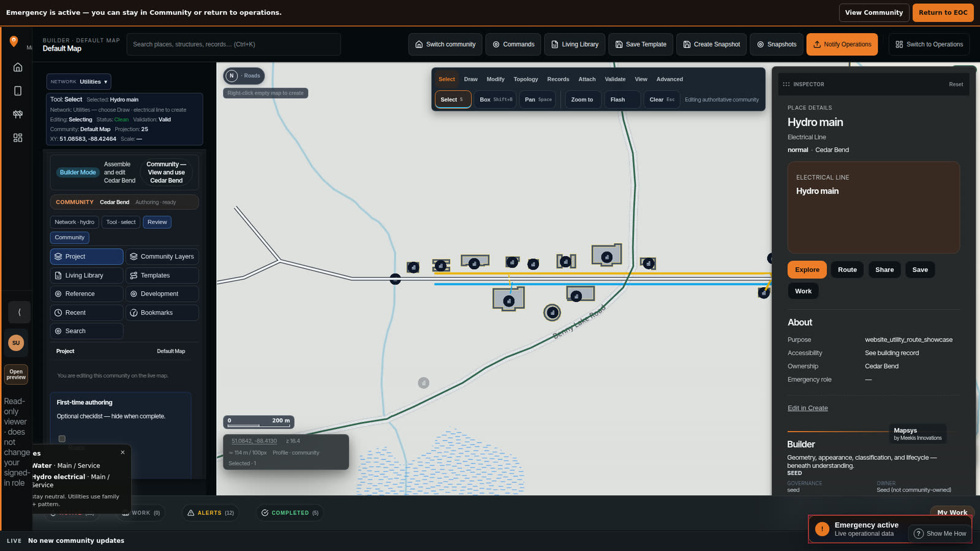This screenshot has height=551, width=980.
Task: Open the Reference panel
Action: click(86, 294)
